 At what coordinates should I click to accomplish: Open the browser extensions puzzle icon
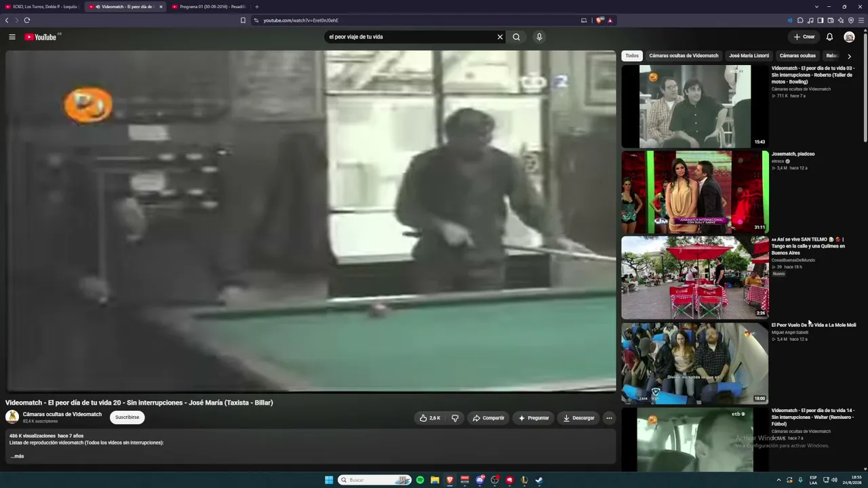click(x=800, y=20)
